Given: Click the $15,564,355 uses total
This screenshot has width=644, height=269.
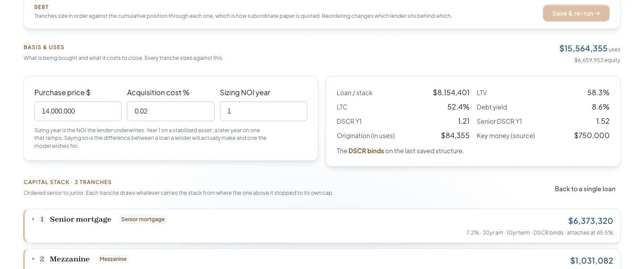Looking at the screenshot, I should (x=583, y=48).
